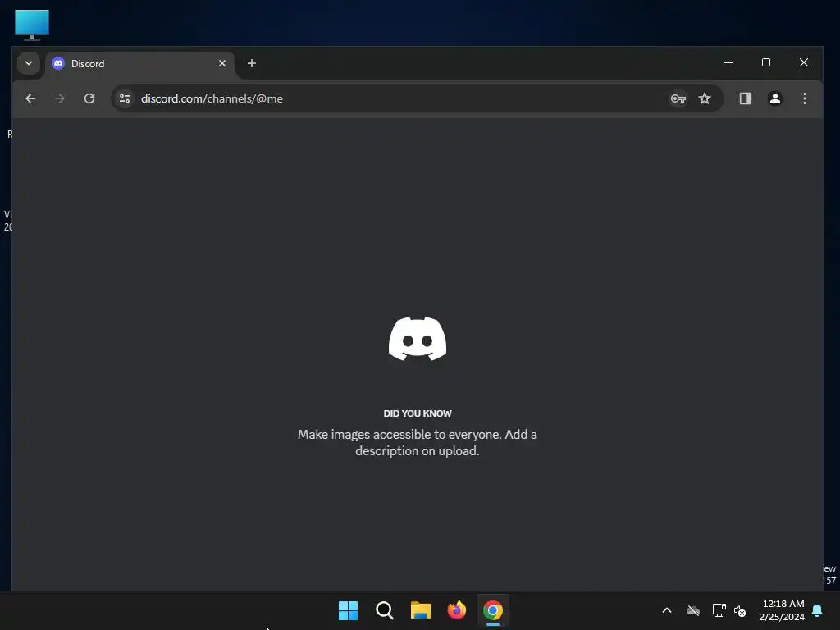The image size is (840, 630).
Task: Open Chrome side panel
Action: (x=745, y=98)
